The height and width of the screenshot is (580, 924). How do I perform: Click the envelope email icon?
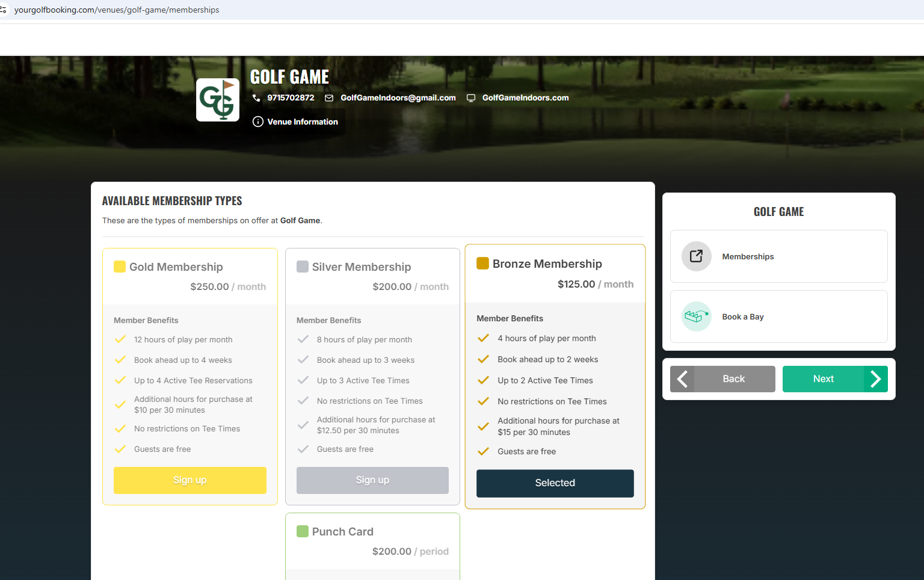(329, 98)
